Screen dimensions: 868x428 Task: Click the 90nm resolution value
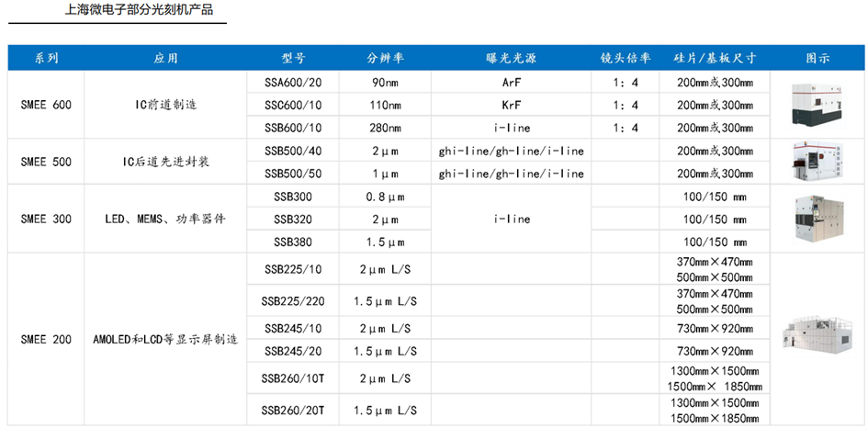(385, 83)
